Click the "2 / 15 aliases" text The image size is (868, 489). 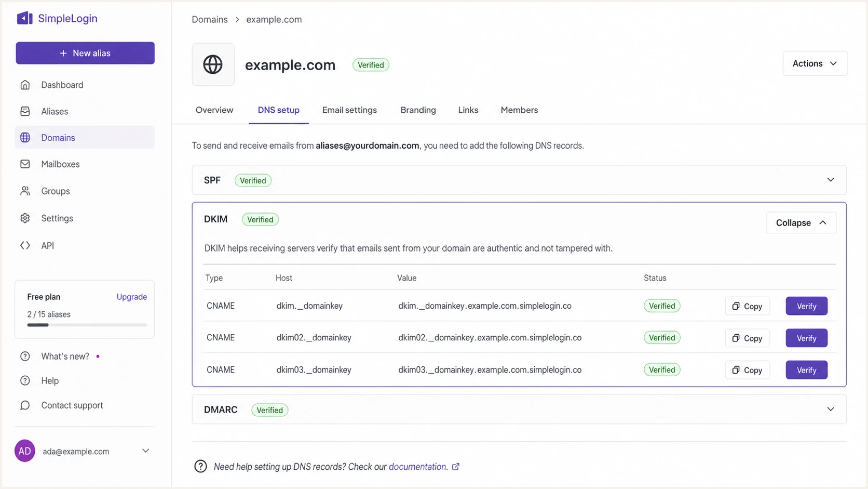pyautogui.click(x=49, y=314)
